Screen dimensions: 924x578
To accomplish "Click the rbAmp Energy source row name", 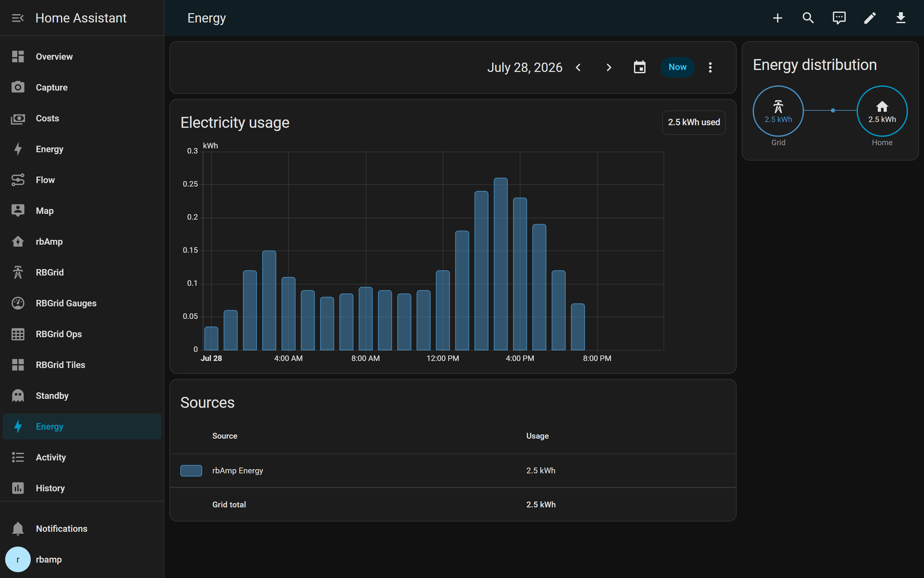I will click(238, 471).
